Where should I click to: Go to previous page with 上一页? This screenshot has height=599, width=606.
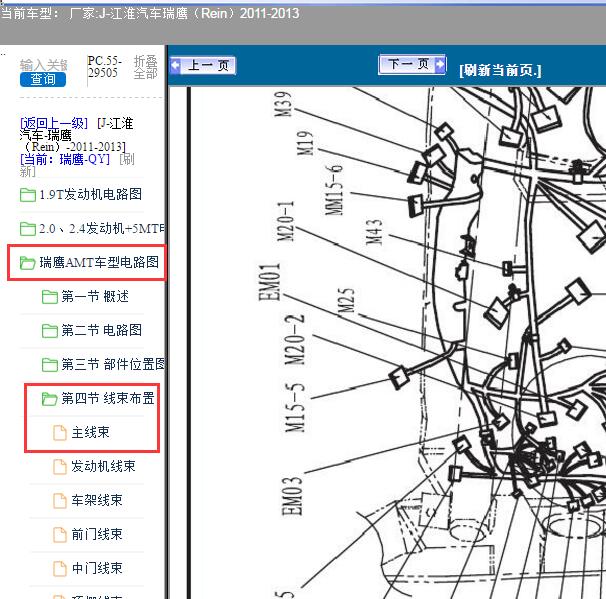(203, 65)
